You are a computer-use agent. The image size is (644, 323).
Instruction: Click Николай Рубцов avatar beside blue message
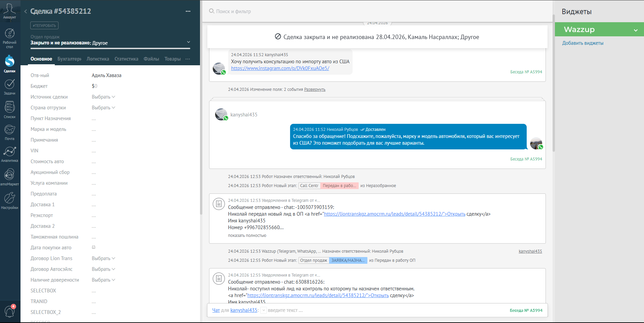click(536, 143)
